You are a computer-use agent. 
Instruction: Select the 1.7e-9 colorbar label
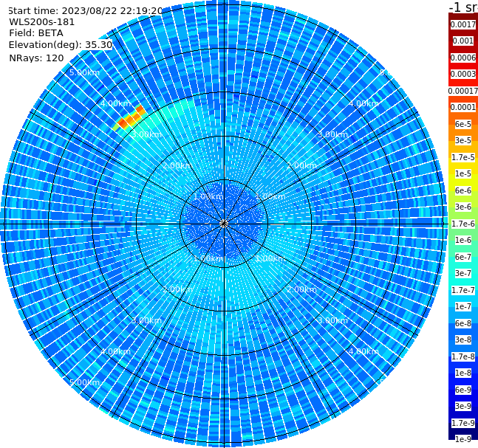(463, 423)
